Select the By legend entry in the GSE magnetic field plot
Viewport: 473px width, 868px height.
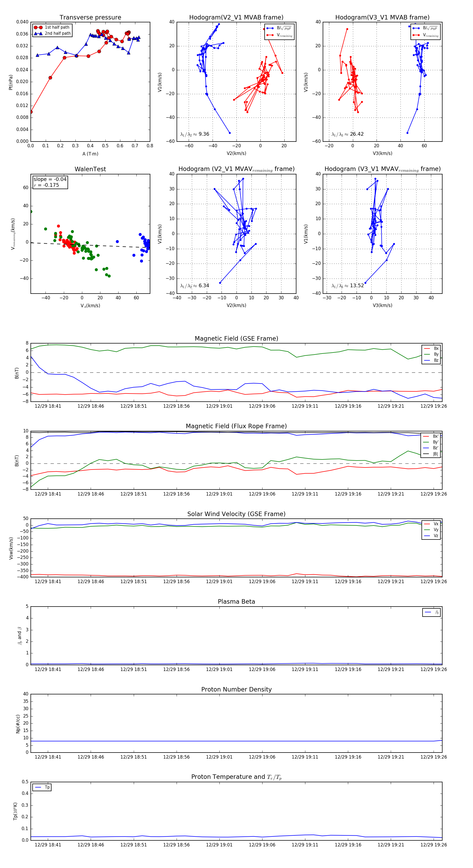pyautogui.click(x=431, y=355)
